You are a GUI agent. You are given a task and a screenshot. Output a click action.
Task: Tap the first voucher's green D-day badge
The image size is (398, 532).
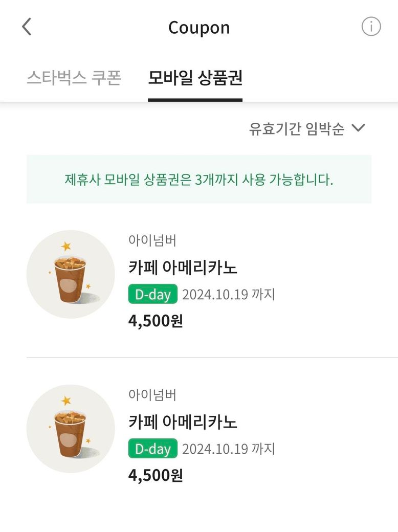pyautogui.click(x=152, y=295)
